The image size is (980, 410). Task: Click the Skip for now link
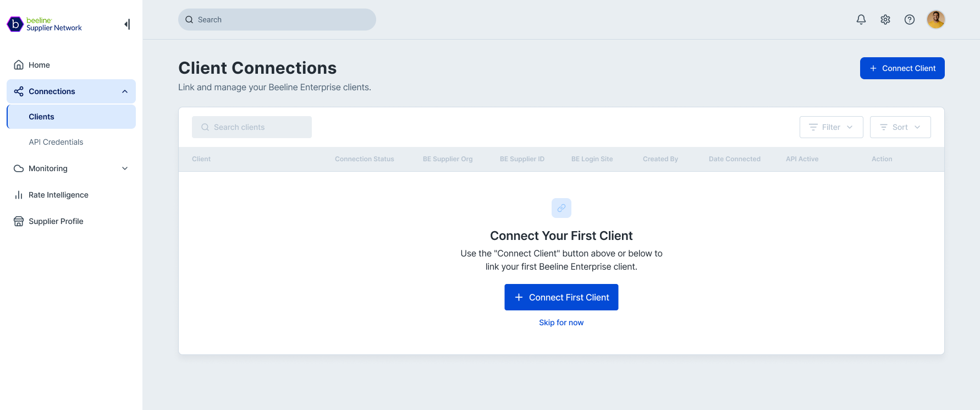click(x=561, y=322)
